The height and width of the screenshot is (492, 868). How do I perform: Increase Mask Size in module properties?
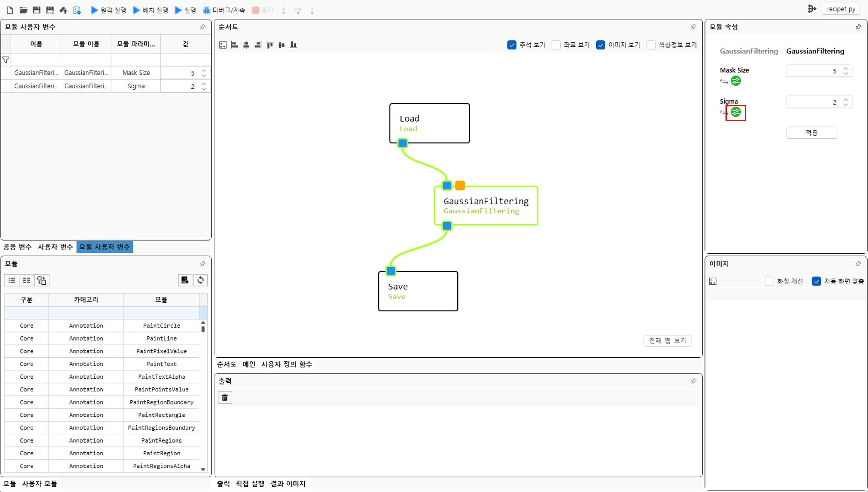[846, 69]
